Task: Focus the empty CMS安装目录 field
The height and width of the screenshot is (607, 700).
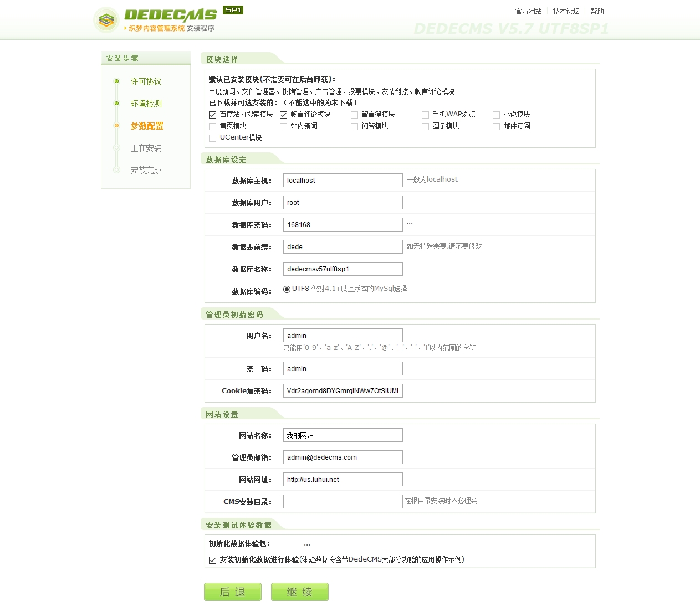Action: pos(343,502)
